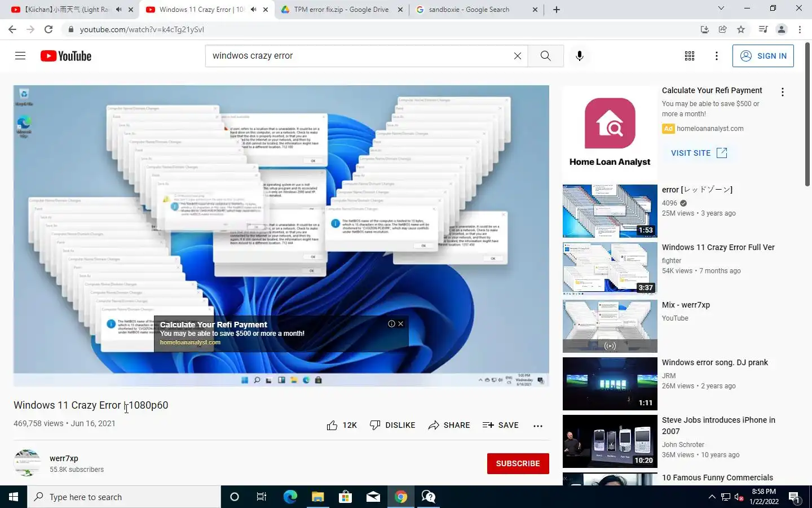Share this page from the address bar
Viewport: 812px width, 508px height.
[722, 29]
